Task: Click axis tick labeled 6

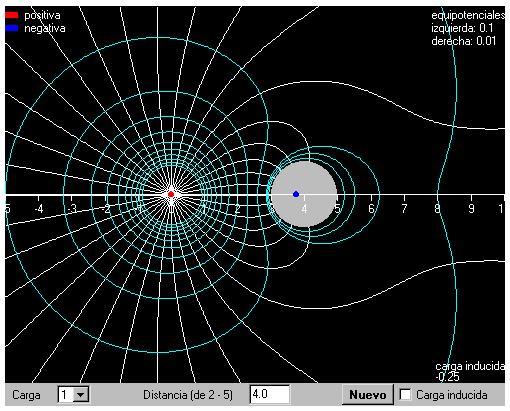Action: coord(371,209)
